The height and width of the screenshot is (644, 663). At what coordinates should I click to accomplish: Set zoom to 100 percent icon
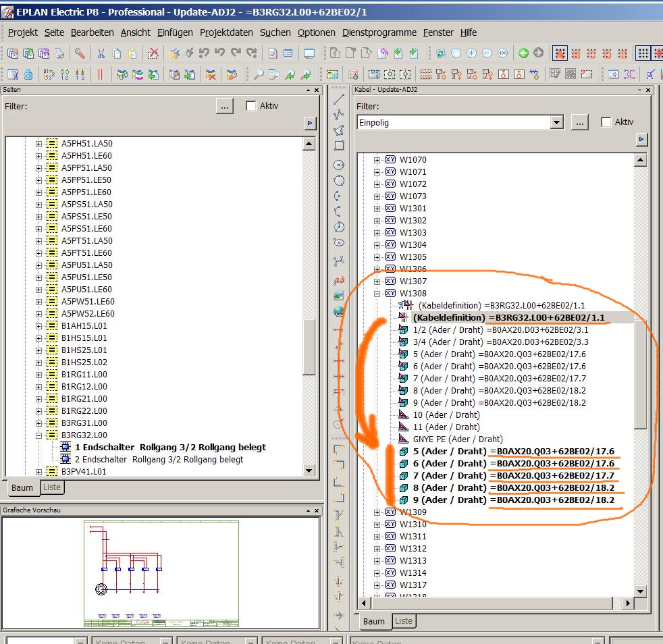point(503,53)
